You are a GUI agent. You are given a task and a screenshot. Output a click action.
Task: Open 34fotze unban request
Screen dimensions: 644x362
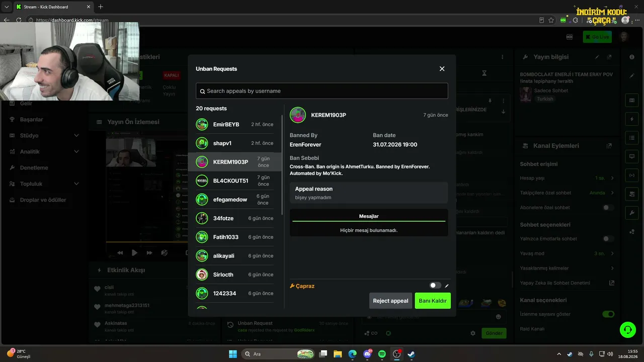pyautogui.click(x=234, y=218)
